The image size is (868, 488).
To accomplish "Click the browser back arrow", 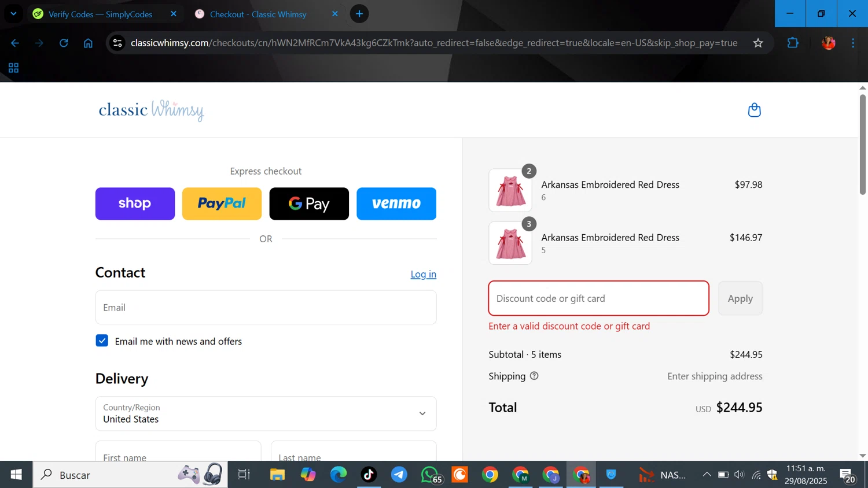I will 15,43.
